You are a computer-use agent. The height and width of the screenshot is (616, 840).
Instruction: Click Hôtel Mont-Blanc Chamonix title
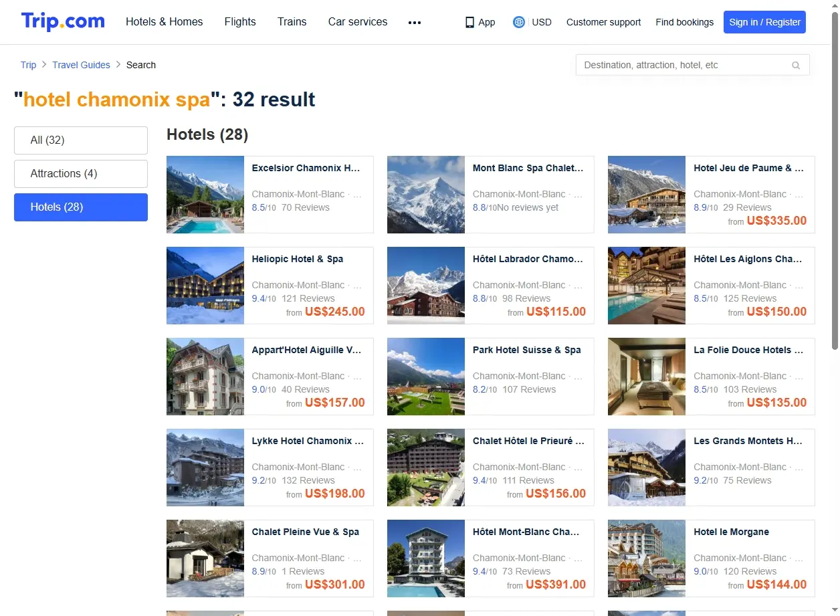pos(526,532)
